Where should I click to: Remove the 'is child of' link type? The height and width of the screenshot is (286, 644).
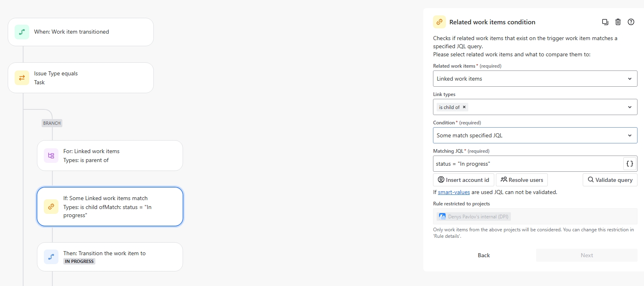click(x=464, y=107)
